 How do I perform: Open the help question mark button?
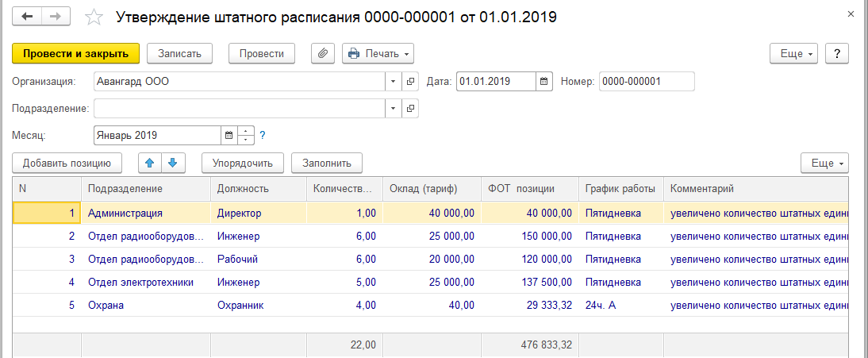click(837, 53)
